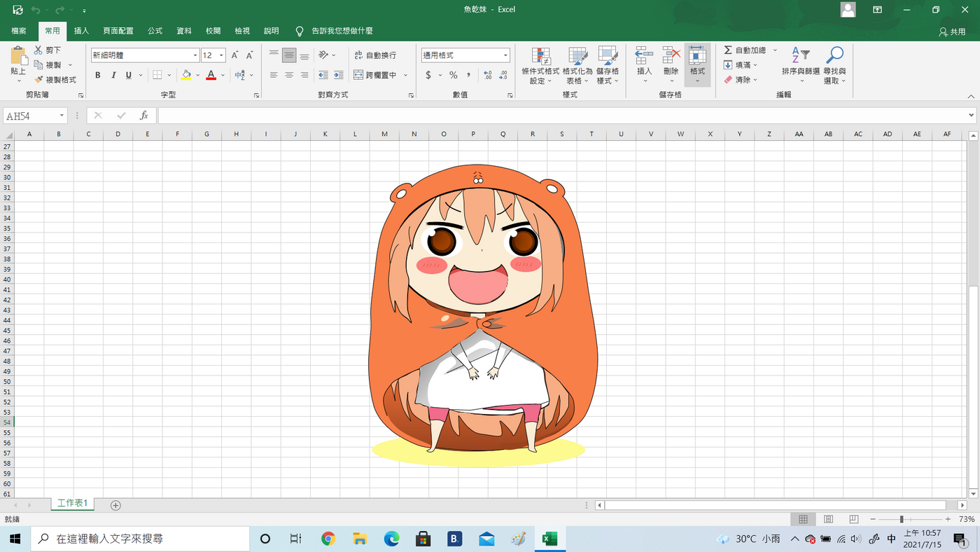Open the 檔案 File tab
This screenshot has width=980, height=552.
(19, 32)
